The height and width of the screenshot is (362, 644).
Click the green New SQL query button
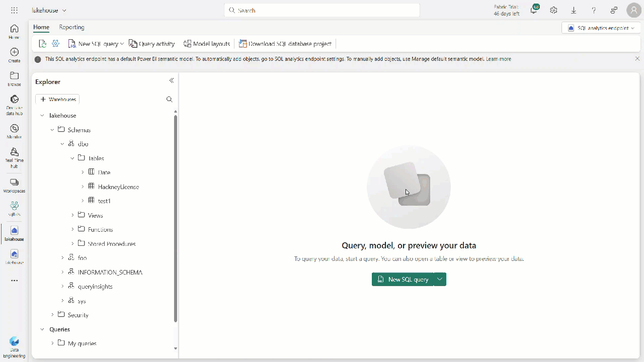tap(403, 279)
